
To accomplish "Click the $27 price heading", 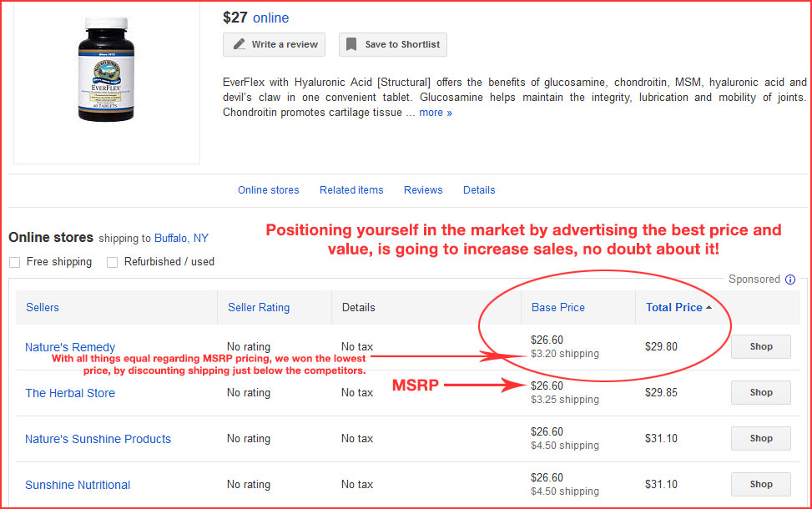I will (x=235, y=18).
